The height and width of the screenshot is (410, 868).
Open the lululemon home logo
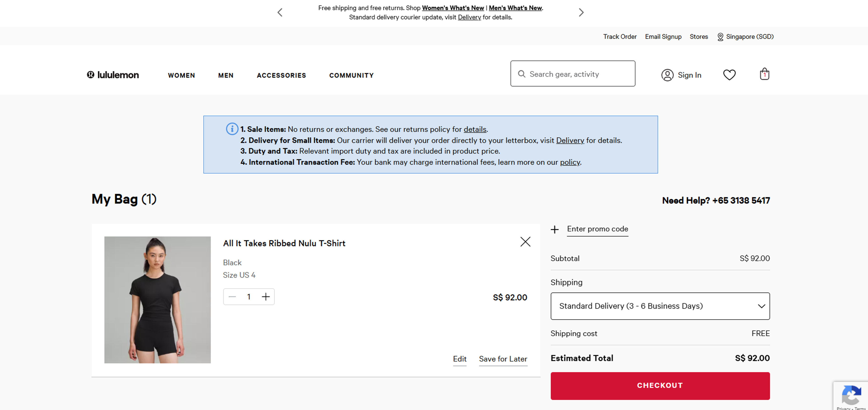coord(113,75)
